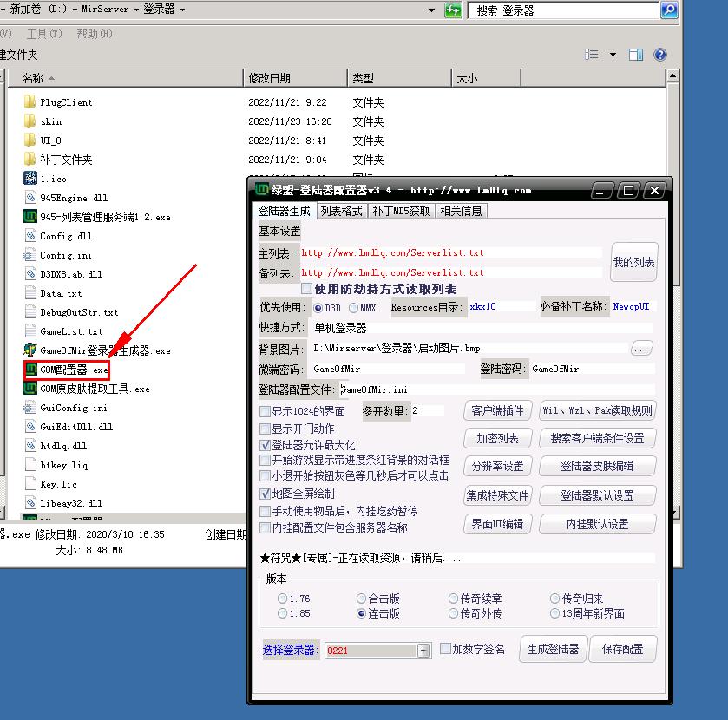The image size is (728, 720).
Task: Select D3DX81ab.dll file icon
Action: [30, 274]
